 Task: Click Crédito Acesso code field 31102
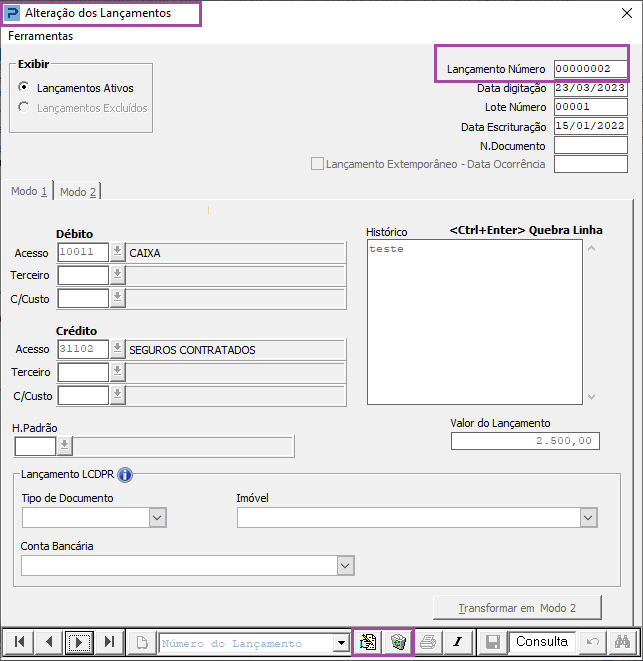83,349
